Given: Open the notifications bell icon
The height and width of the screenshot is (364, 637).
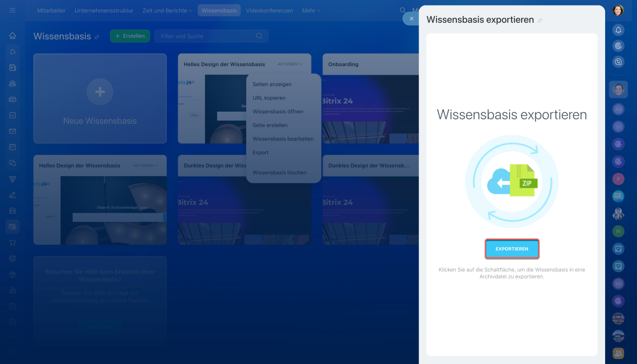Looking at the screenshot, I should 618,30.
